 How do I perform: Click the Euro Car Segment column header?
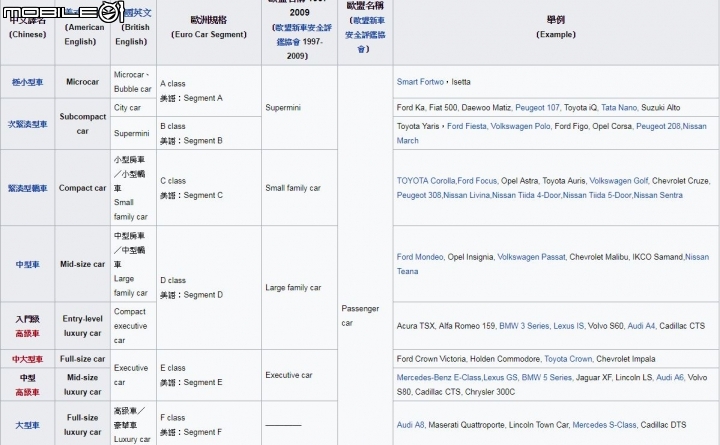(x=209, y=34)
